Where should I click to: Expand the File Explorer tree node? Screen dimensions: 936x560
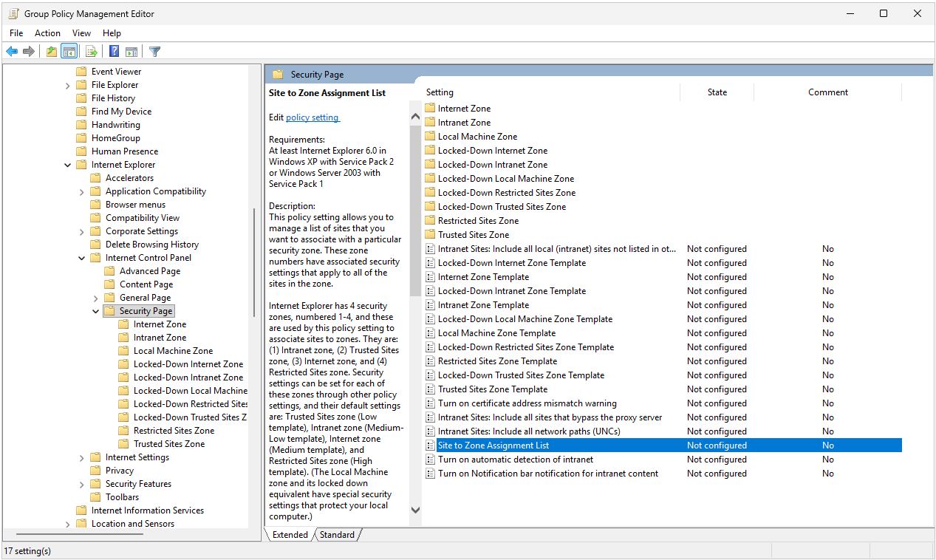click(x=68, y=85)
